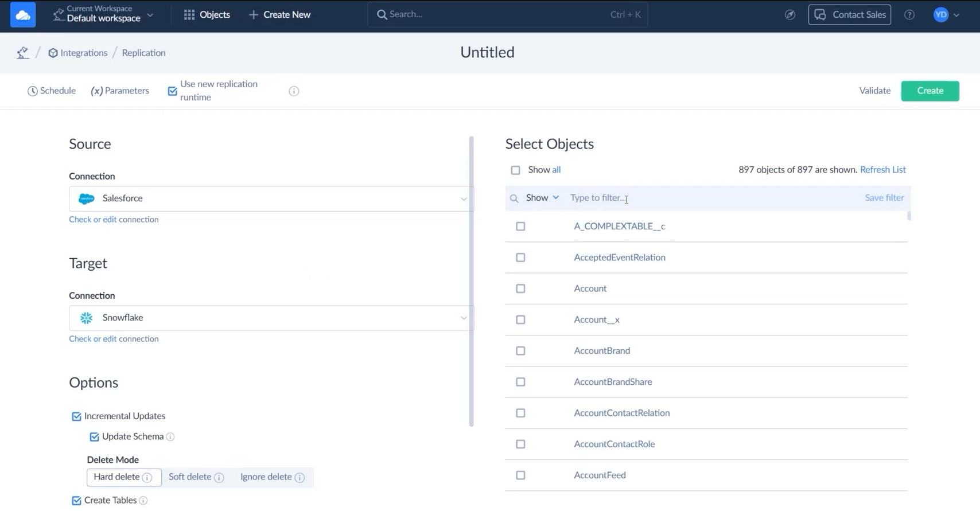This screenshot has width=980, height=511.
Task: Toggle Update Schema checkbox
Action: [x=94, y=437]
